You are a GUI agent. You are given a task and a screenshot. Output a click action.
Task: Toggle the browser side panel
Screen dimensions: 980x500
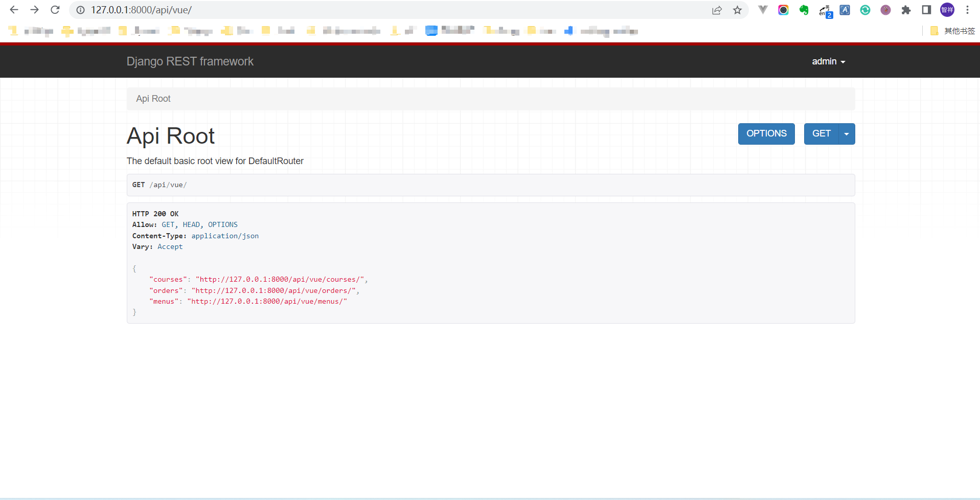[926, 10]
